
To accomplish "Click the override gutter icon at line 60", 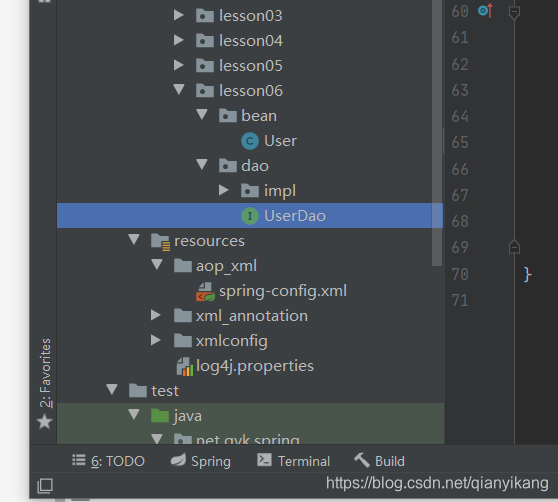I will coord(486,11).
